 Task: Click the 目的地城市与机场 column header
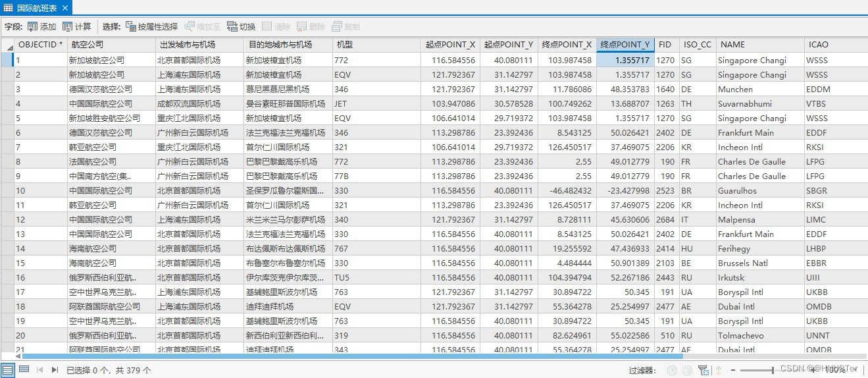[x=288, y=45]
